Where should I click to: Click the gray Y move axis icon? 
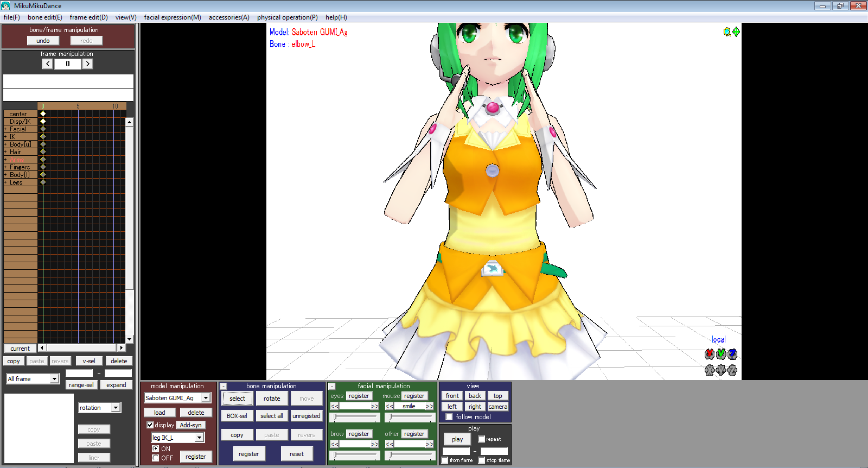(721, 370)
